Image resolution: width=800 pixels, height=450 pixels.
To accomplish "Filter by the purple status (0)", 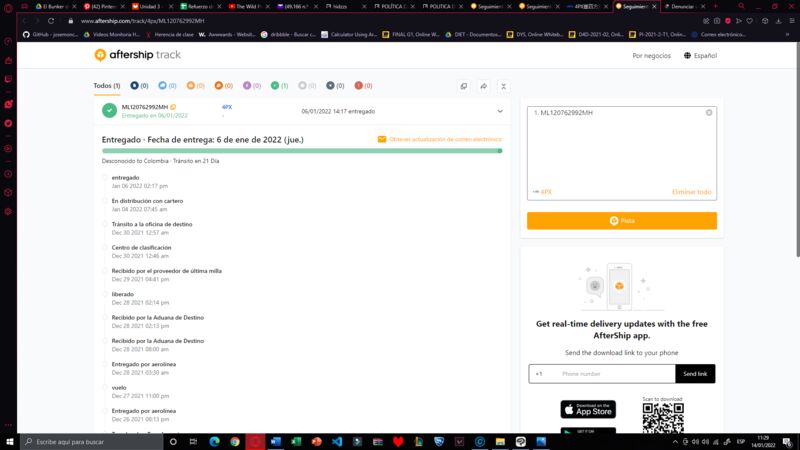I will (252, 86).
